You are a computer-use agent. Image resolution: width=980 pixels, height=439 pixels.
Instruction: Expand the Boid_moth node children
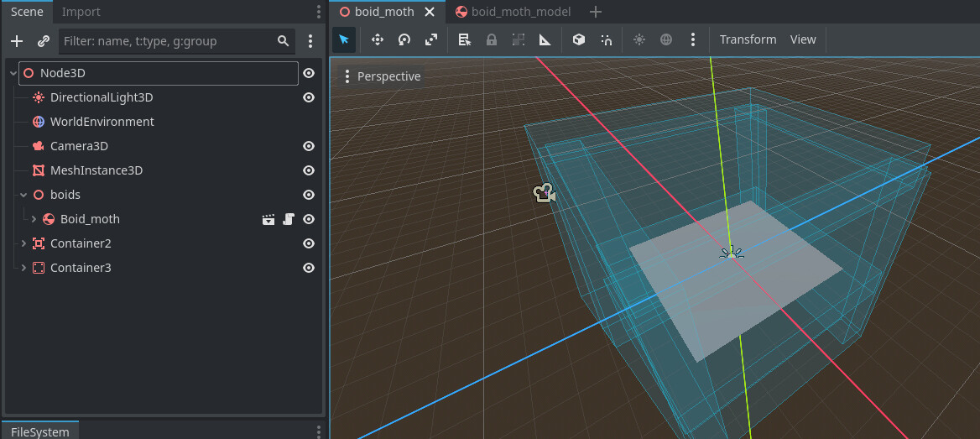point(34,219)
